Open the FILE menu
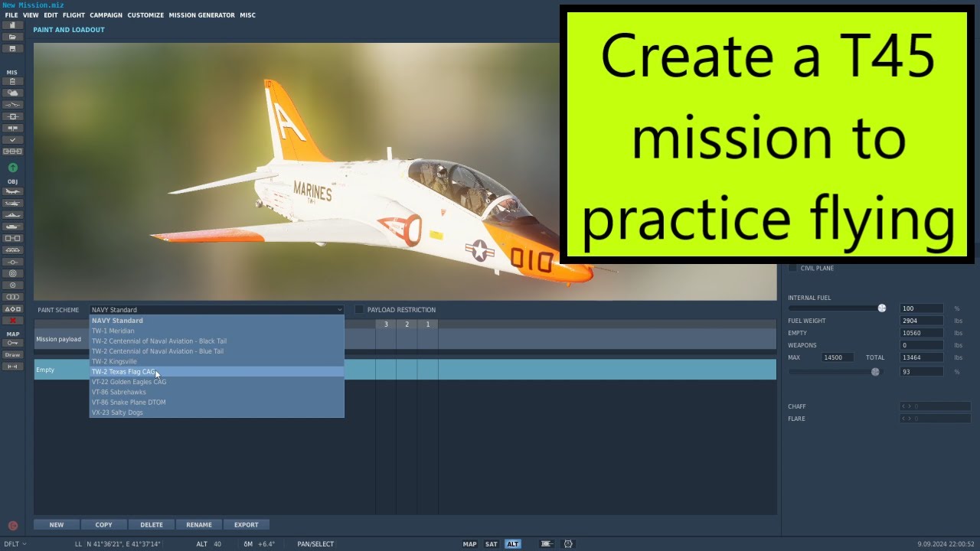This screenshot has width=980, height=551. click(11, 15)
